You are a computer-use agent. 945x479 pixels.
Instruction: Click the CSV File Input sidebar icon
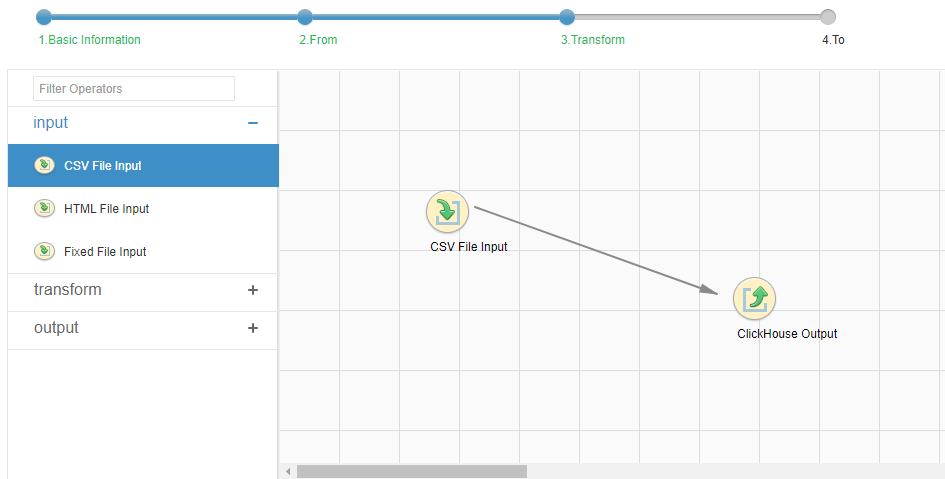pos(44,165)
